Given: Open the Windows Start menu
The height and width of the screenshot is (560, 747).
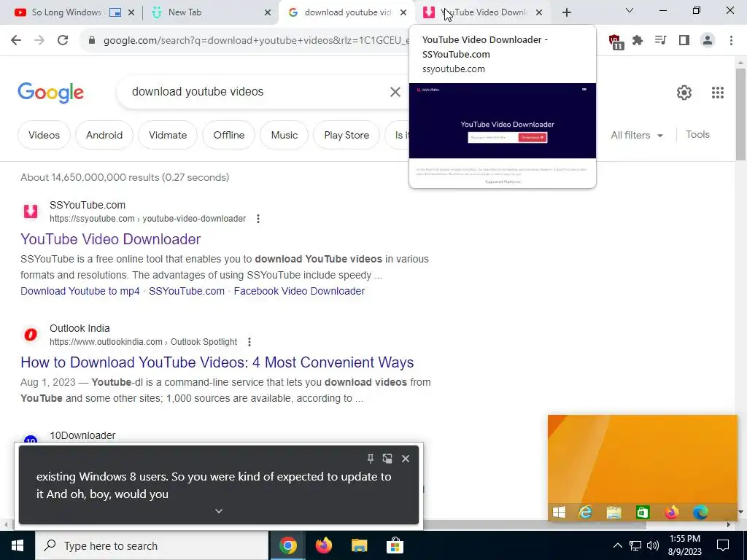Looking at the screenshot, I should (18, 545).
